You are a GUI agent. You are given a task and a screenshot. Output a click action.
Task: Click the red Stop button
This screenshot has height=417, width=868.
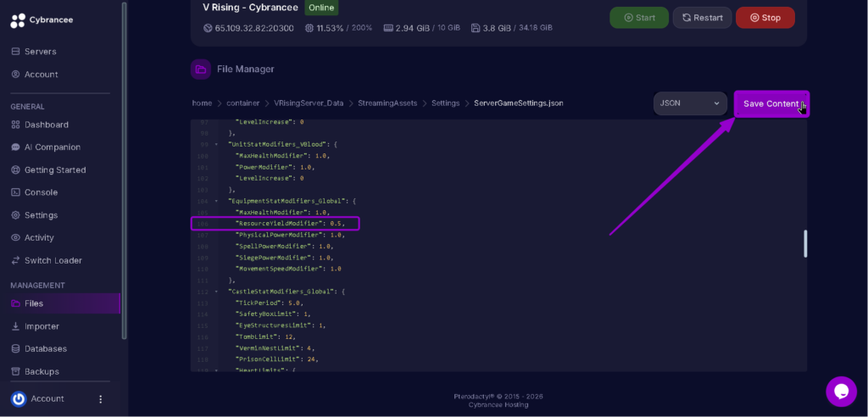(765, 18)
